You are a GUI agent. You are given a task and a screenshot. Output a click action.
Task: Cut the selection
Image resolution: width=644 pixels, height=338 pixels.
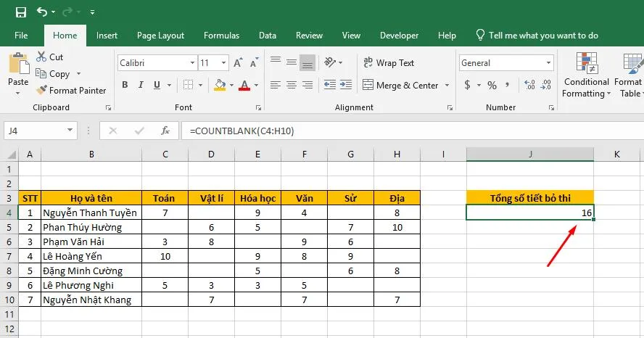(50, 57)
